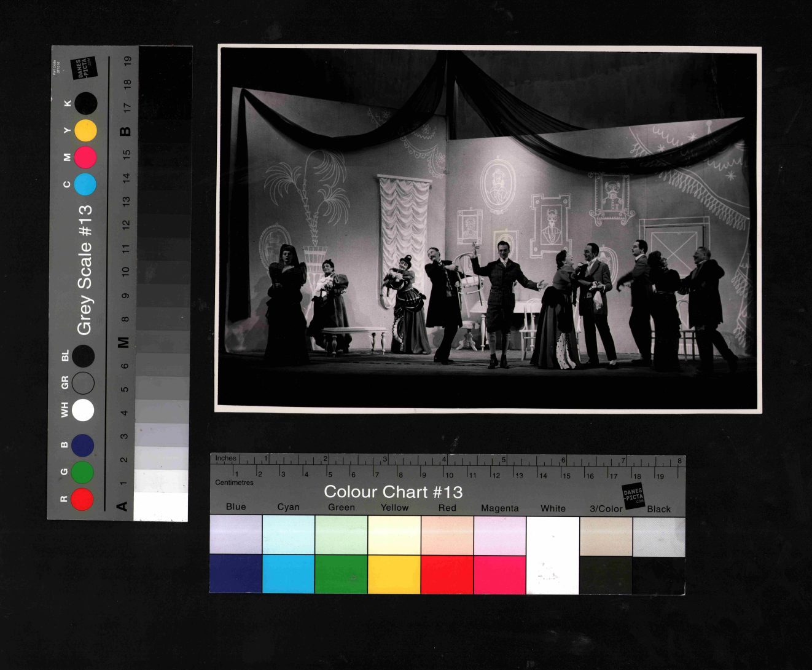Screen dimensions: 812x670
Task: Click the "Grey Scale #13" title text
Action: coord(84,270)
